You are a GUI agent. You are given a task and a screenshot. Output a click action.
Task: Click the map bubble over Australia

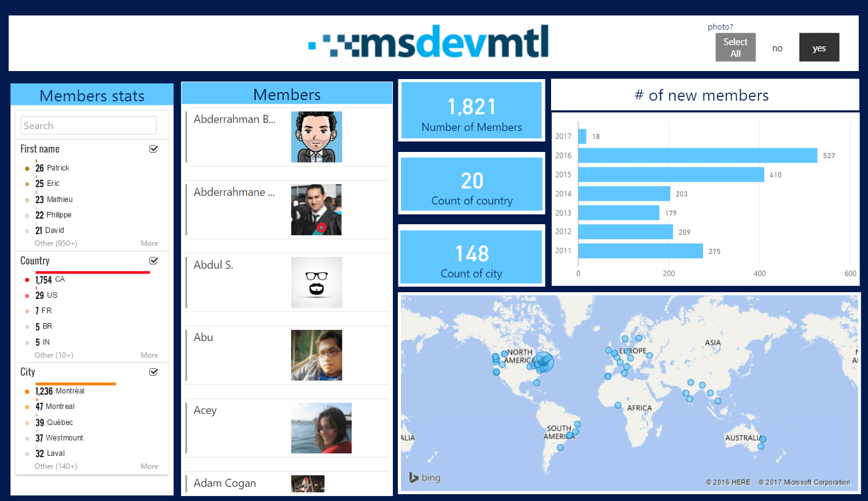coord(762,439)
